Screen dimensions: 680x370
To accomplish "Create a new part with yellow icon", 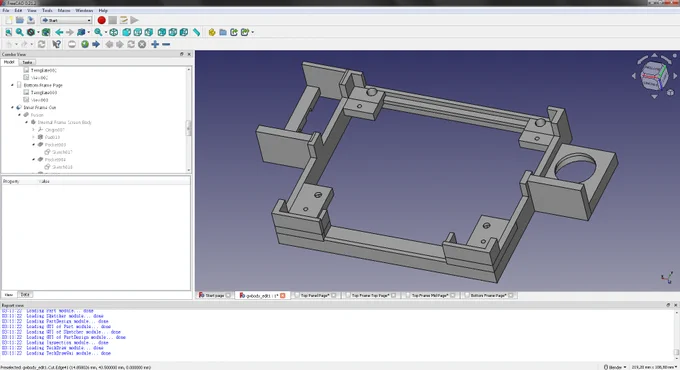I will 212,32.
